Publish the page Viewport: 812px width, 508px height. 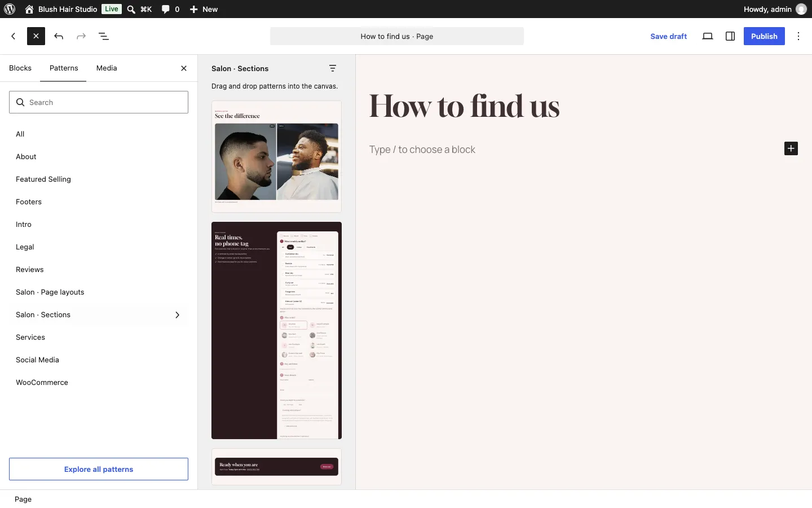click(764, 36)
